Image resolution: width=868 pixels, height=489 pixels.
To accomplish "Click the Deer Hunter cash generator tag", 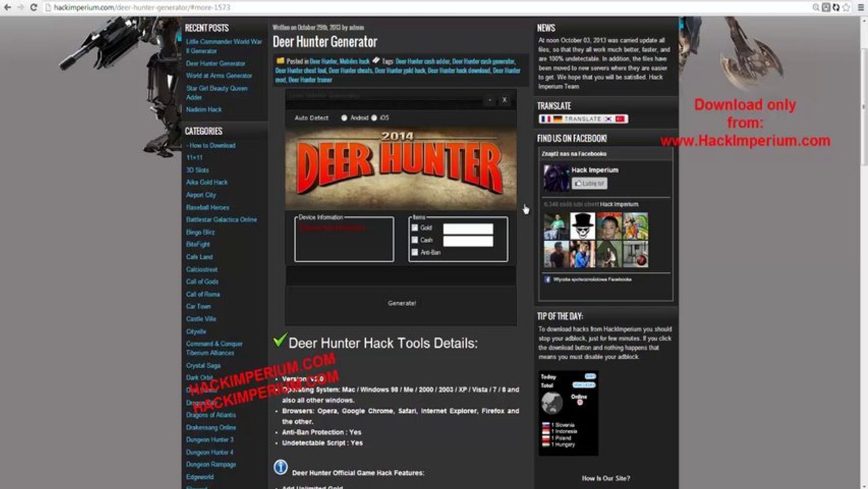I will point(483,61).
